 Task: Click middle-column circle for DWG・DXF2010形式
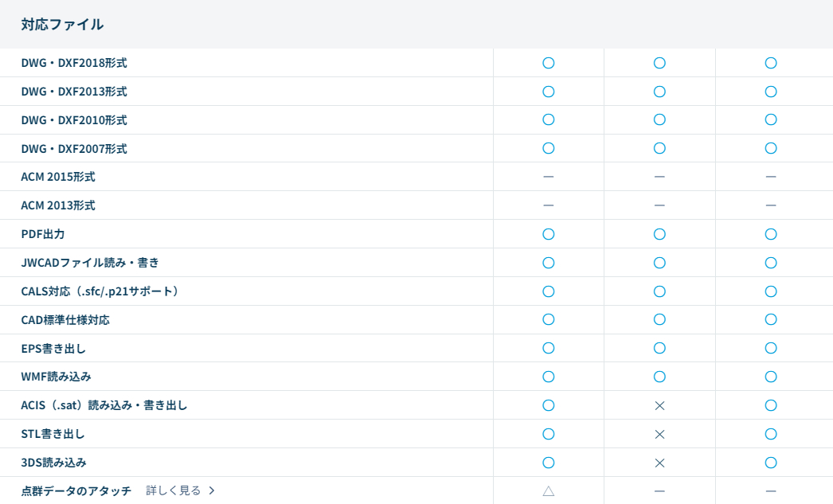coord(659,119)
